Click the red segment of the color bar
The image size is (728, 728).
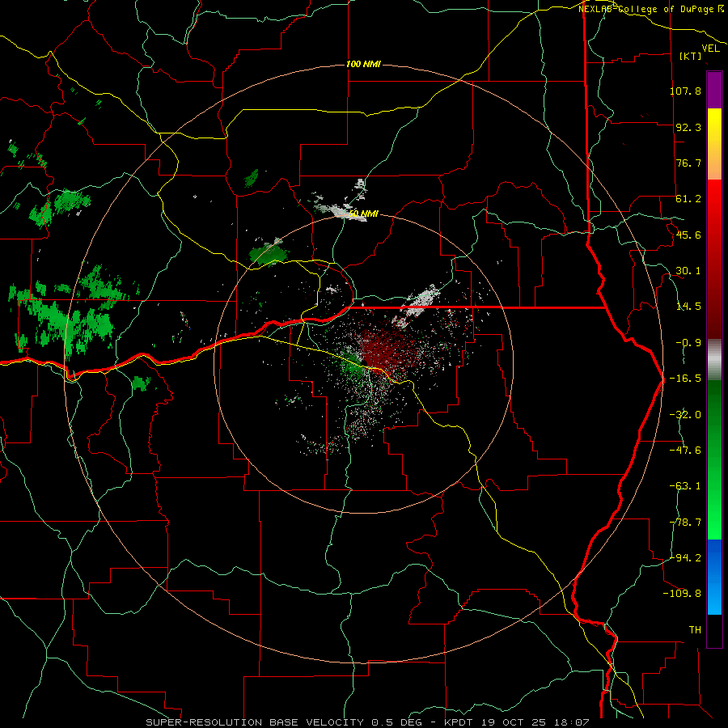pos(714,259)
